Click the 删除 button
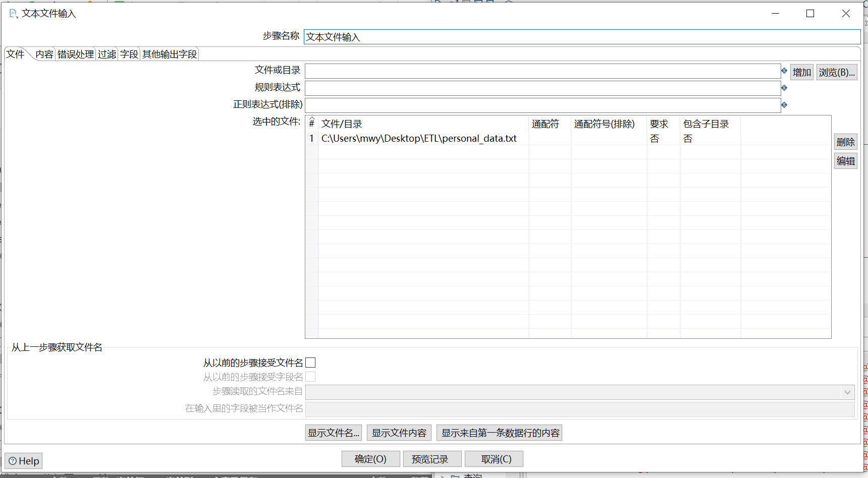The width and height of the screenshot is (868, 478). tap(846, 142)
